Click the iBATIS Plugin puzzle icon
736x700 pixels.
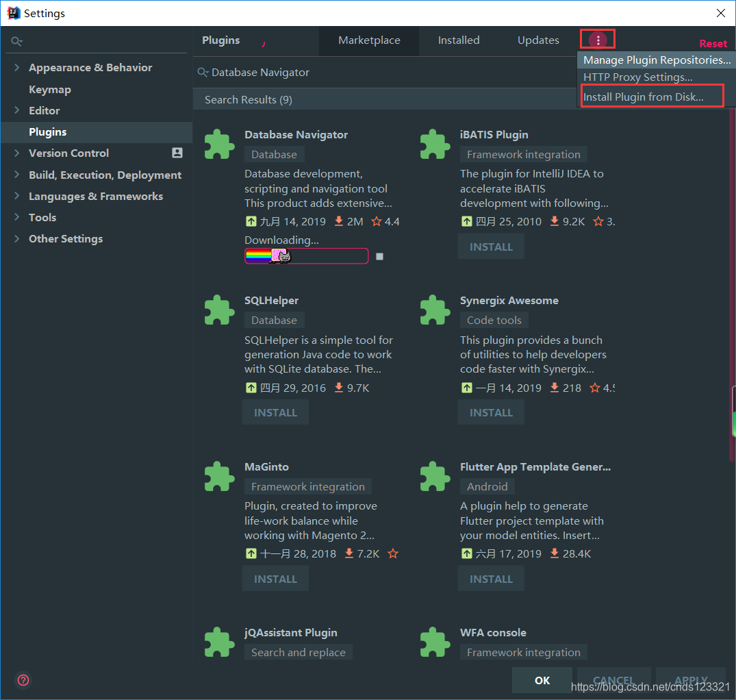(x=435, y=144)
